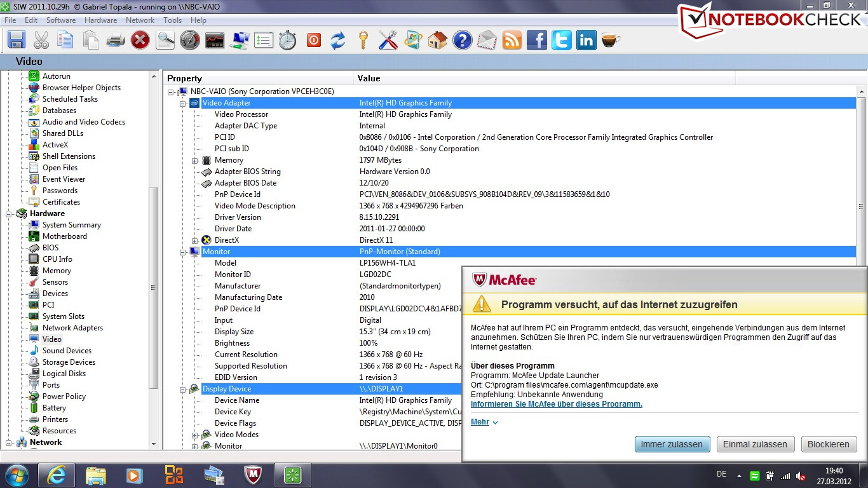This screenshot has width=868, height=488.
Task: Open the Software menu
Action: (61, 20)
